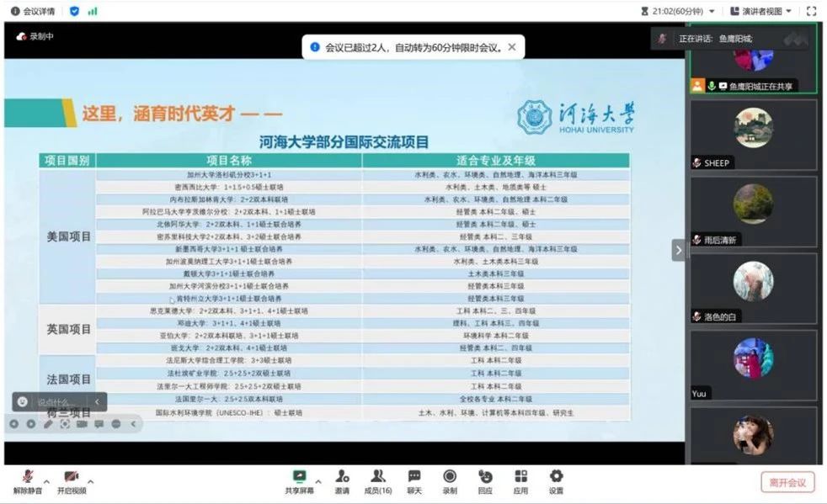This screenshot has height=504, width=827.
Task: Open the share screen (共享屏幕) button
Action: (x=299, y=480)
